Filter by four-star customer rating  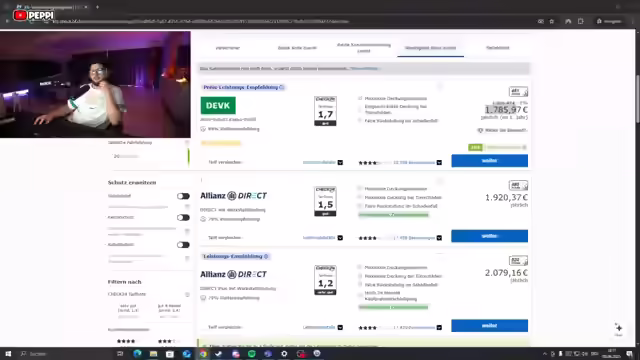click(x=126, y=341)
